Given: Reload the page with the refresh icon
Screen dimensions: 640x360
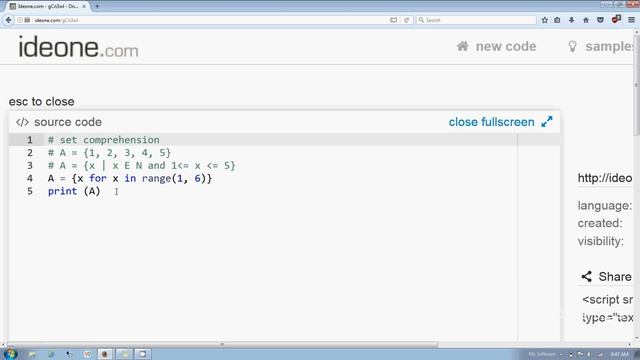Looking at the screenshot, I should coord(406,20).
